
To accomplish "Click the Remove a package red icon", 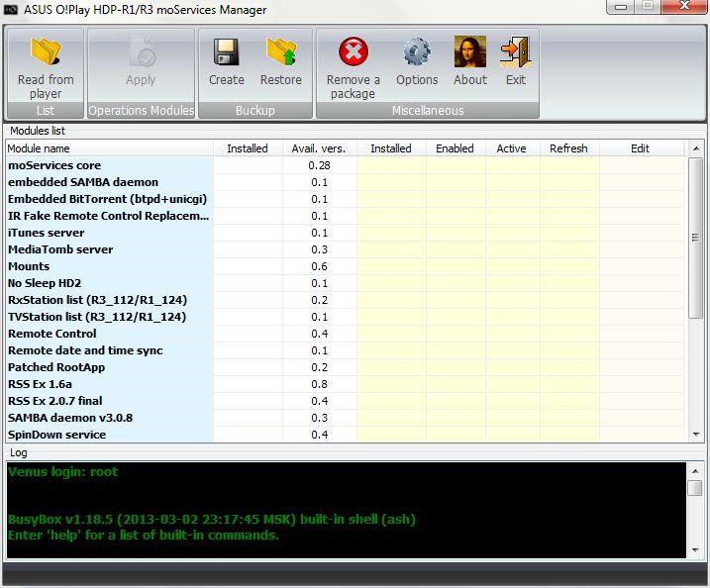I will (354, 51).
